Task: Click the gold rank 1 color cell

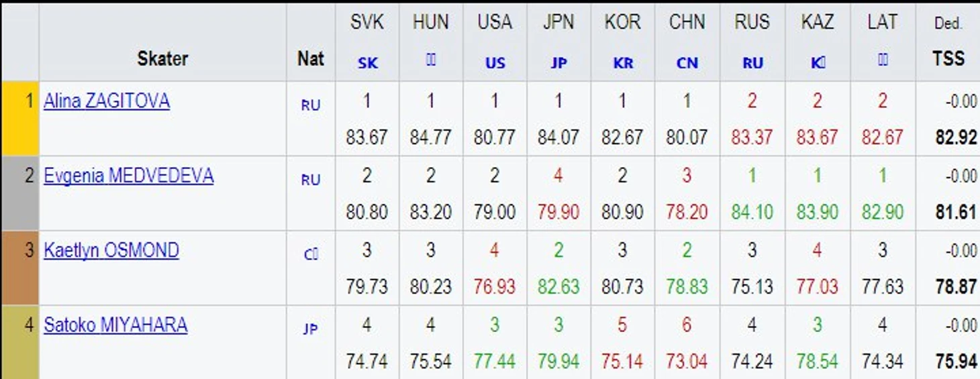Action: tap(19, 119)
